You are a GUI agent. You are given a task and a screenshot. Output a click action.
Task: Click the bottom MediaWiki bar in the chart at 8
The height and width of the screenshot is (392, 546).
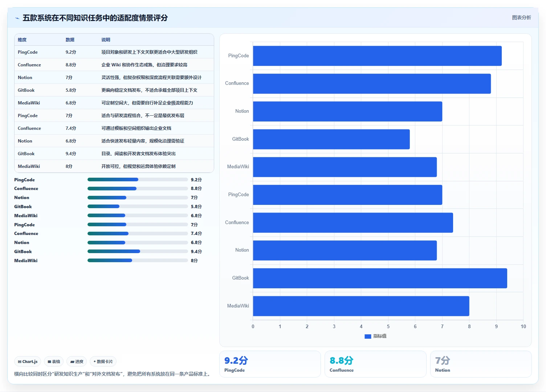[361, 306]
